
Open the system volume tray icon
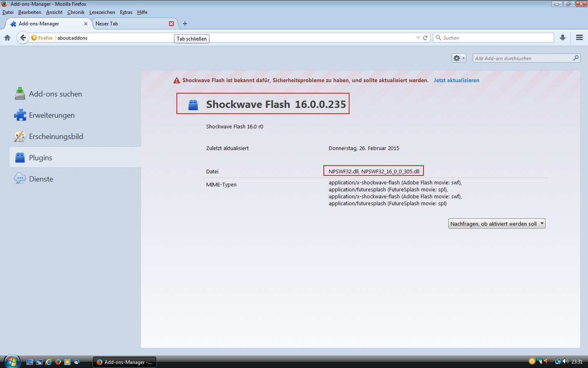pyautogui.click(x=566, y=361)
